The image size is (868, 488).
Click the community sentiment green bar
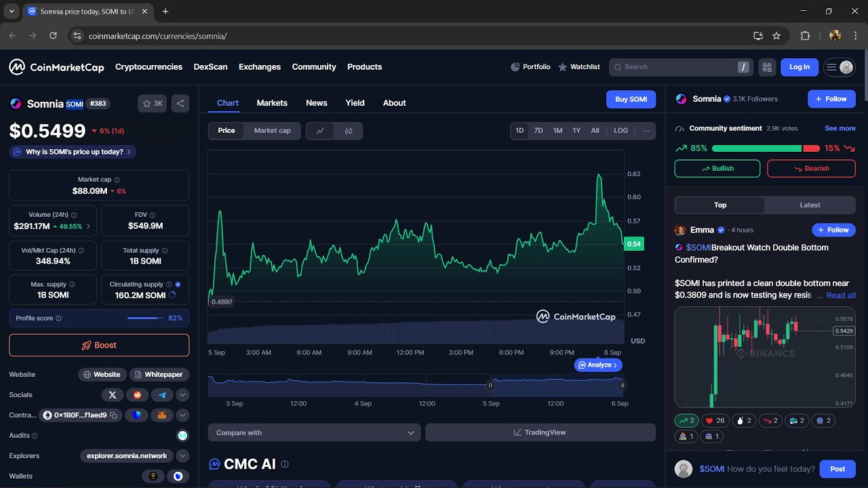click(x=756, y=148)
